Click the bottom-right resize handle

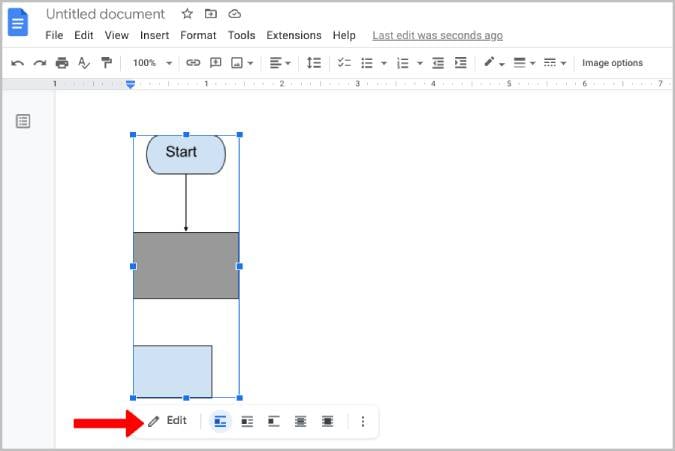pyautogui.click(x=239, y=398)
